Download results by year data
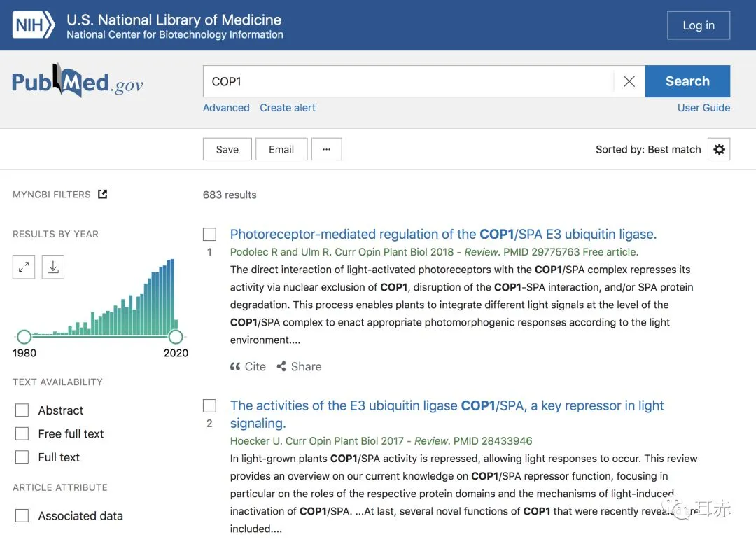Screen dimensions: 756x542 pos(53,267)
